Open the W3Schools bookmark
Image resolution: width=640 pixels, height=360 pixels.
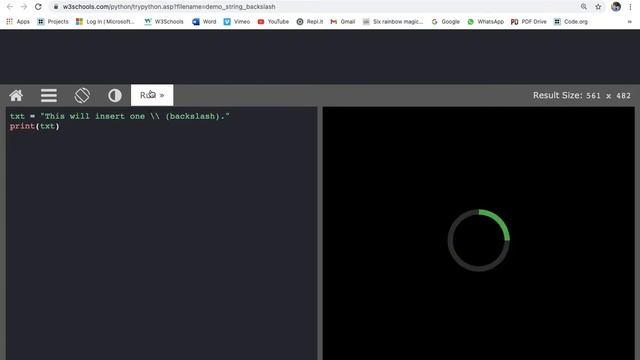pos(164,22)
